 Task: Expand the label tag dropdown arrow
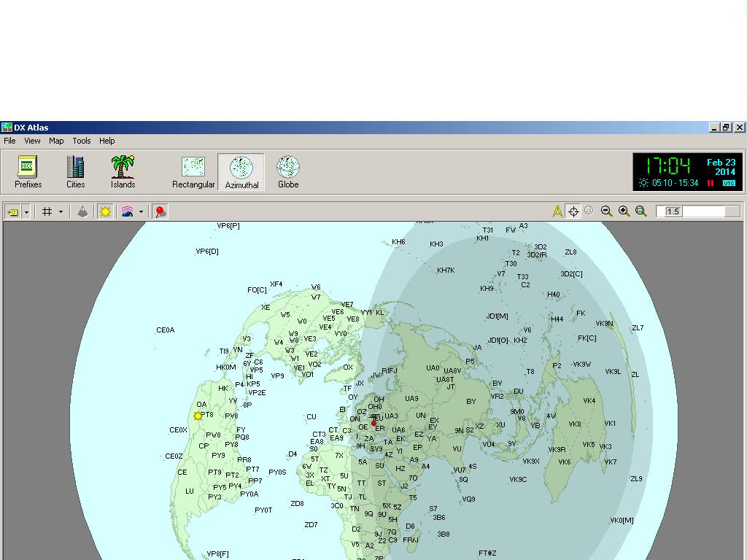[27, 211]
